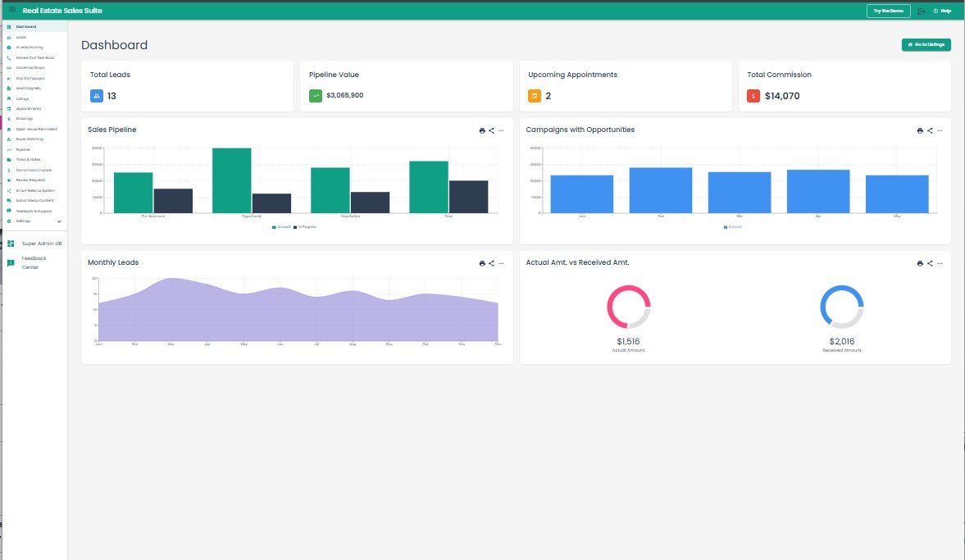Click the Try the Demo button
This screenshot has width=965, height=560.
pos(888,11)
